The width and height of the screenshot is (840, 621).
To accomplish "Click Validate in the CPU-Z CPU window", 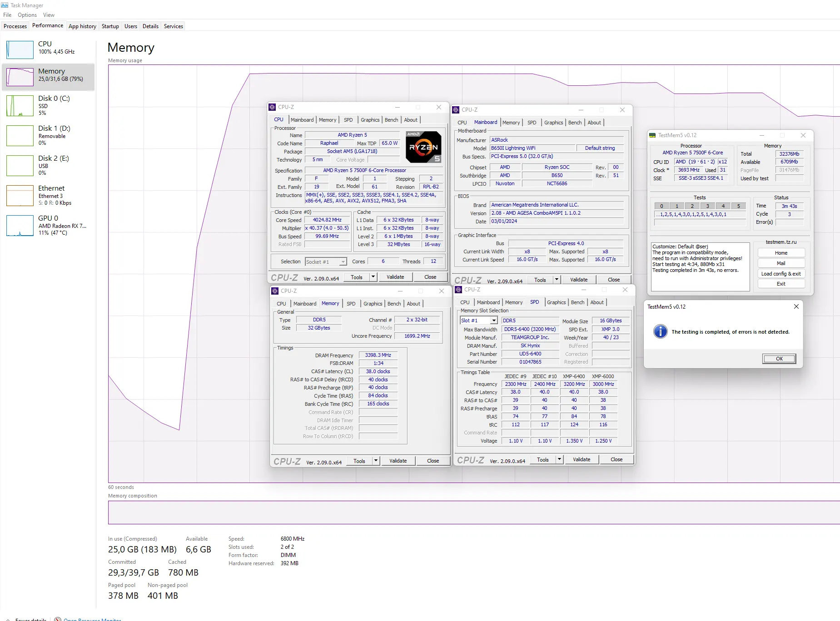I will point(395,277).
